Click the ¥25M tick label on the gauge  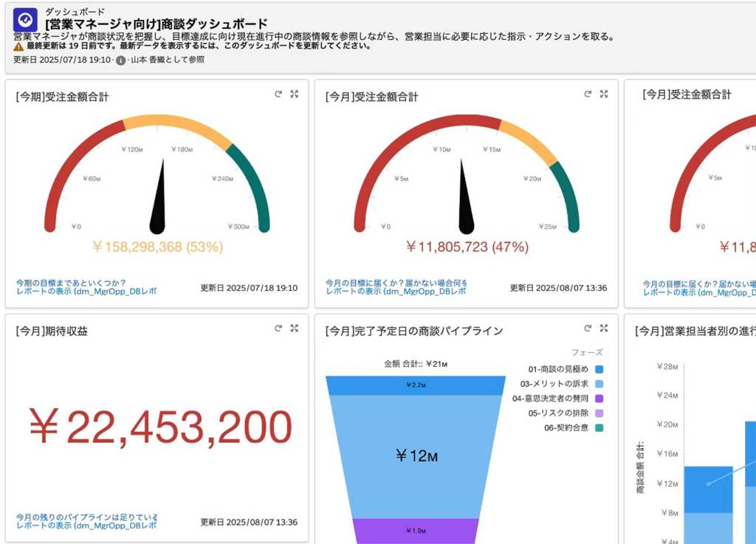[x=548, y=227]
